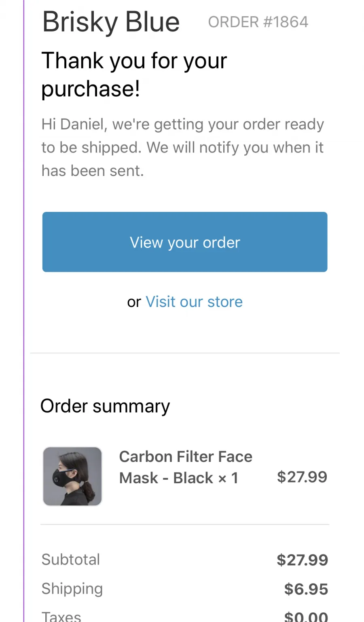This screenshot has width=364, height=622.
Task: Tap the Subtotal label
Action: (71, 559)
